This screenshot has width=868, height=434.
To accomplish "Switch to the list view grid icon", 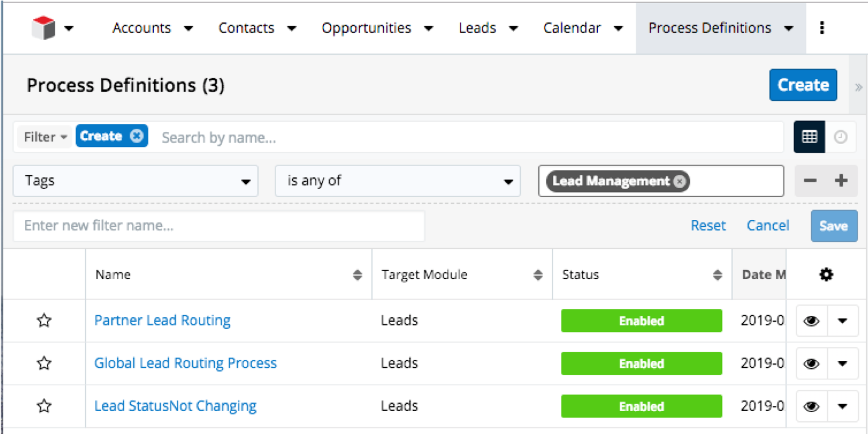I will click(x=809, y=137).
